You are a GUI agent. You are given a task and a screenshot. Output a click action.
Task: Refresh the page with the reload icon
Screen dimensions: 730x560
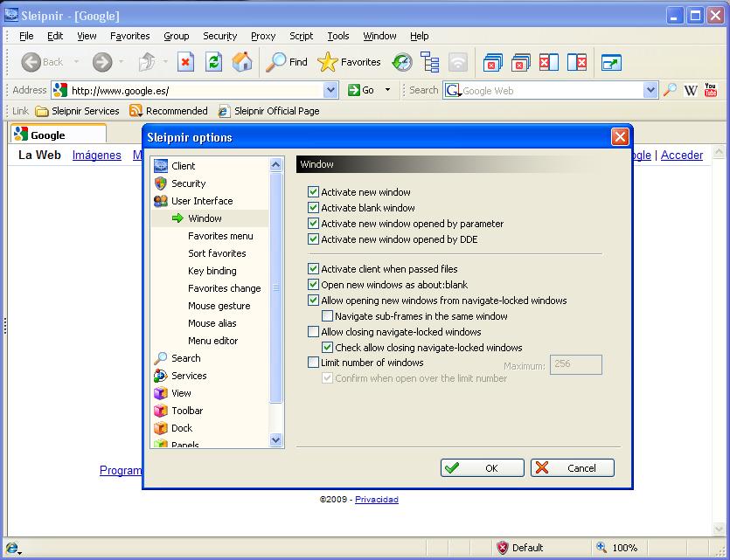(213, 62)
